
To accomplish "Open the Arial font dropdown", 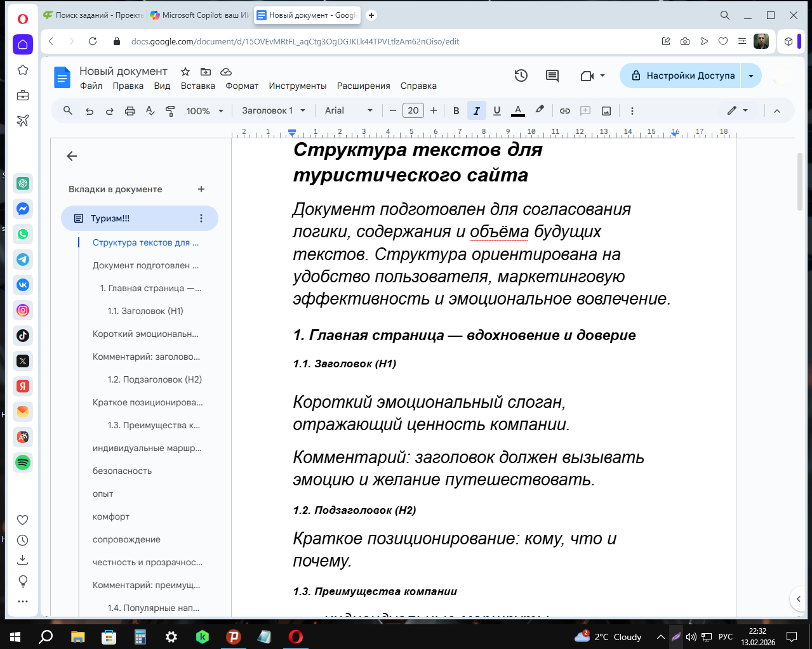I will 349,110.
